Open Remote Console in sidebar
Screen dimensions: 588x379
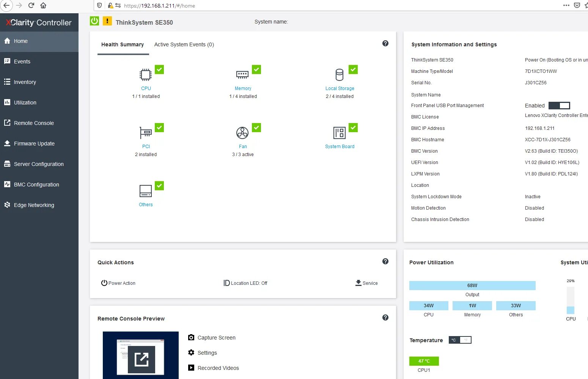[x=39, y=123]
